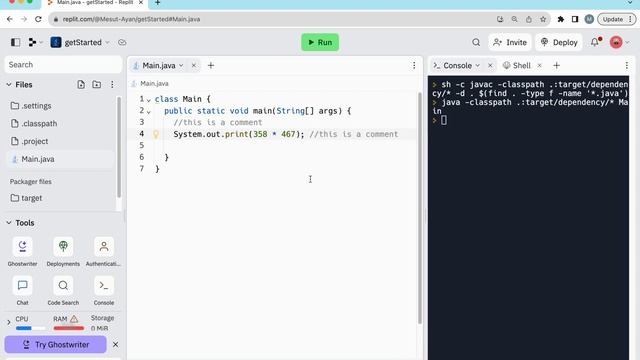Focus the file Search field

pos(63,64)
